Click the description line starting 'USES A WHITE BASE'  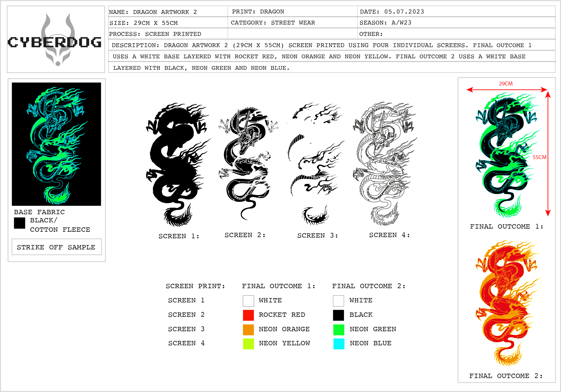click(x=332, y=56)
